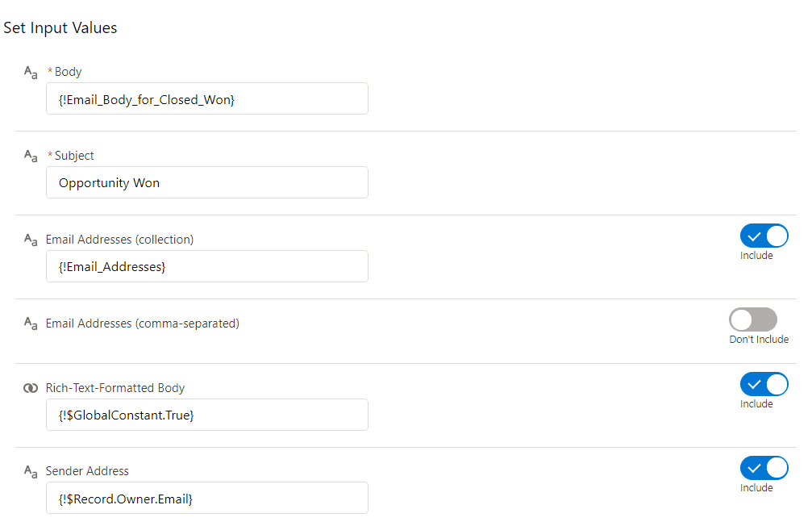The height and width of the screenshot is (526, 812).
Task: Click the $Record.Owner.Email input field
Action: pyautogui.click(x=207, y=498)
